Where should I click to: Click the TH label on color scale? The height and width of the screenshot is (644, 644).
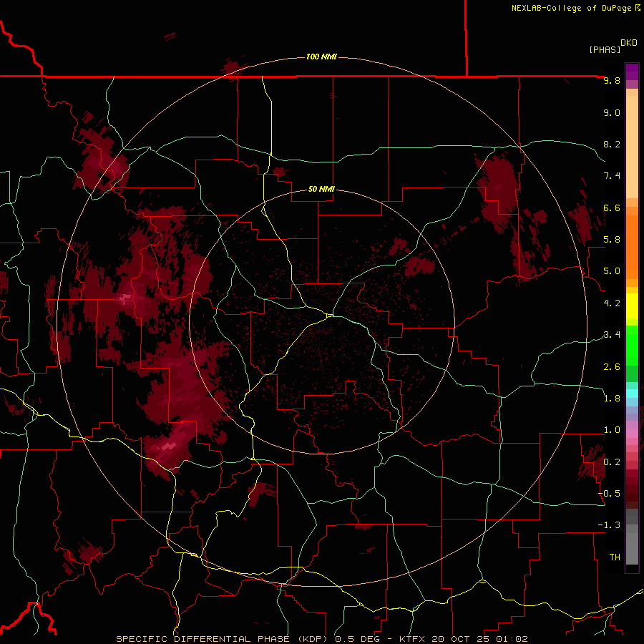[615, 557]
